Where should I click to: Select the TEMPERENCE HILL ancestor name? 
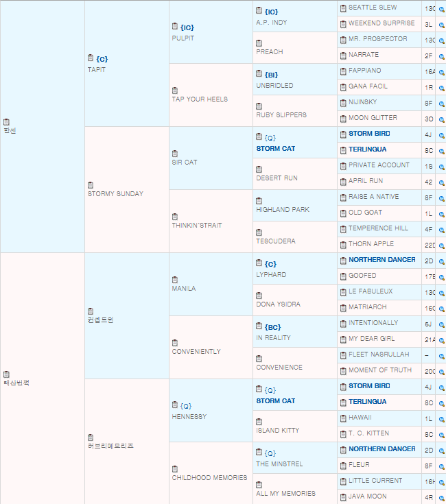click(378, 228)
